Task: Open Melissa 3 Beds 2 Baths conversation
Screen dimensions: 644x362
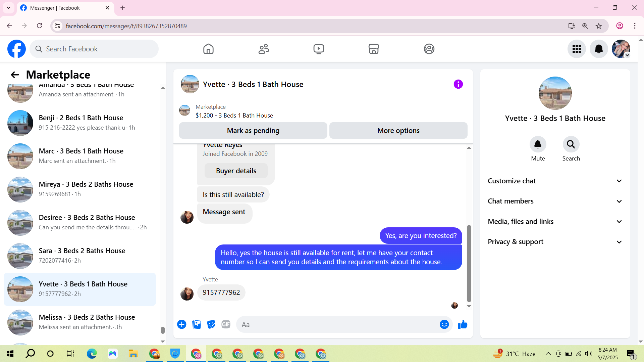Action: coord(80,322)
